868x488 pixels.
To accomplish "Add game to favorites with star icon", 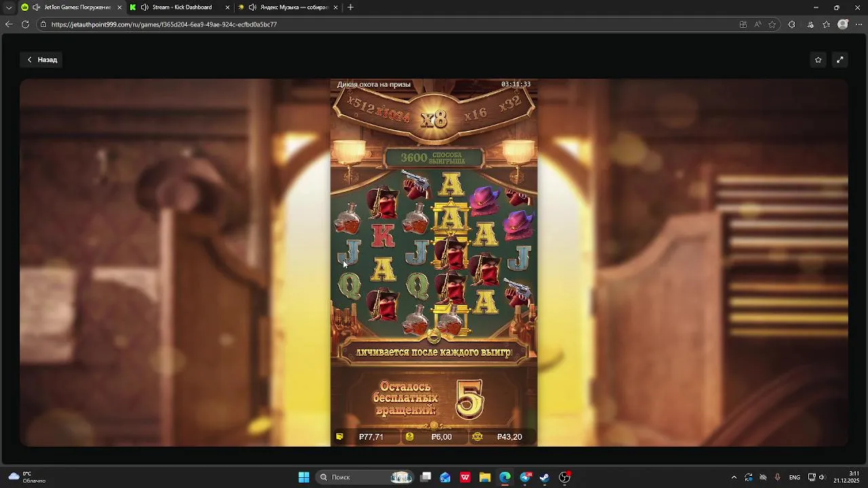I will pos(818,60).
